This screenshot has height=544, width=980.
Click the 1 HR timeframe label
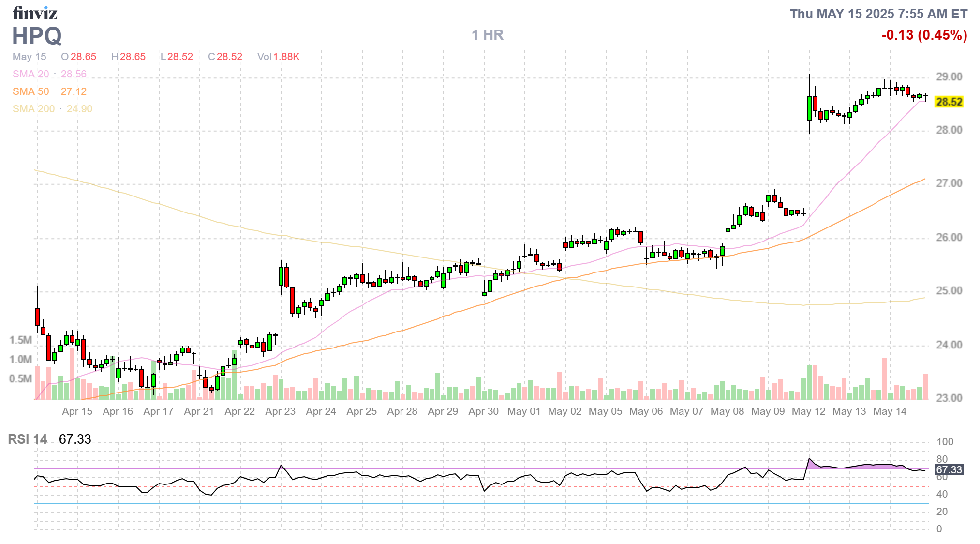pos(487,35)
